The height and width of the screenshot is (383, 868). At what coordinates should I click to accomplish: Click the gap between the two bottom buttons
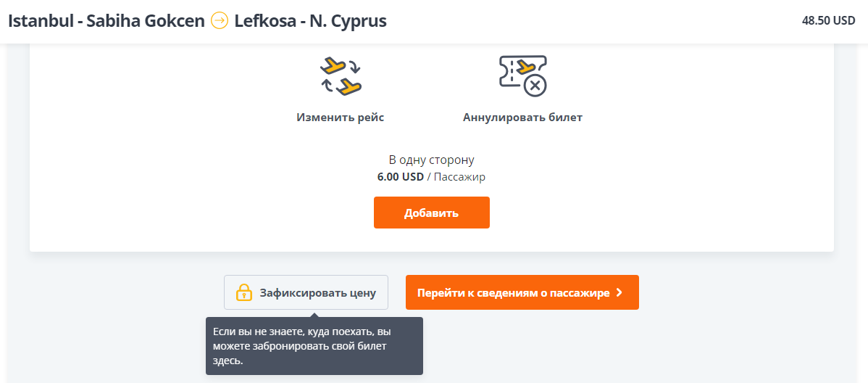click(x=397, y=292)
